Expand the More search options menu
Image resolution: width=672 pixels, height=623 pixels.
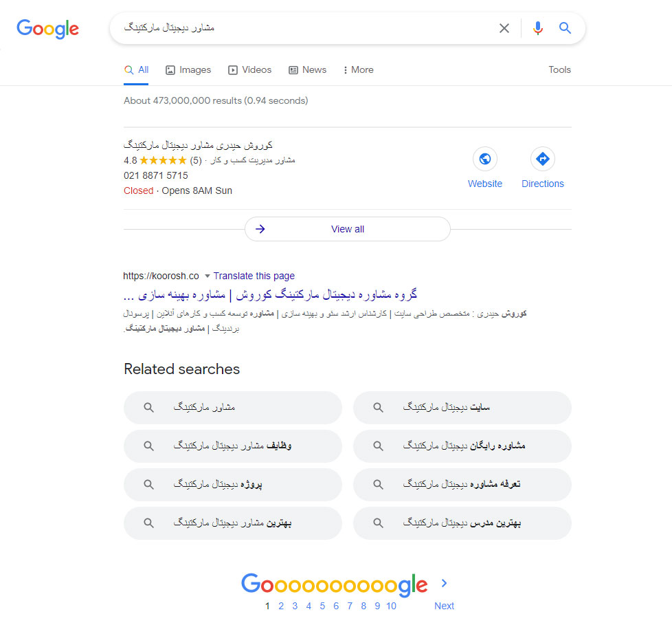click(358, 69)
